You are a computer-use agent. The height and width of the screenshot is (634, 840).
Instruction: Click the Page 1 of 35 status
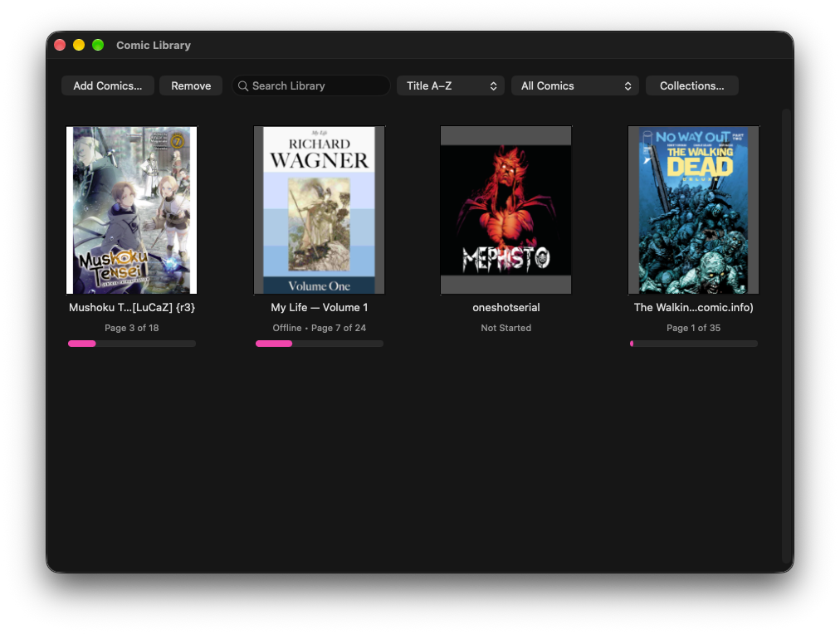coord(693,328)
